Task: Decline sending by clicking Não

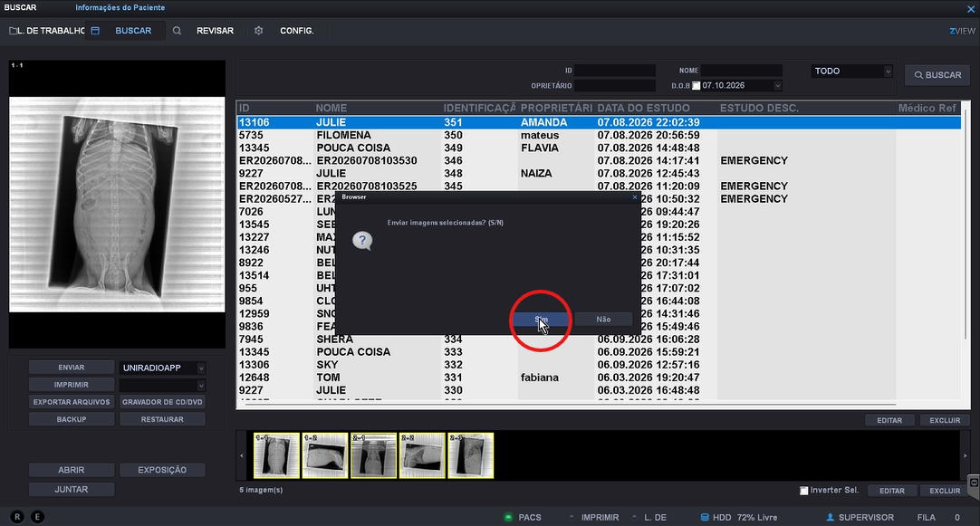Action: coord(603,320)
